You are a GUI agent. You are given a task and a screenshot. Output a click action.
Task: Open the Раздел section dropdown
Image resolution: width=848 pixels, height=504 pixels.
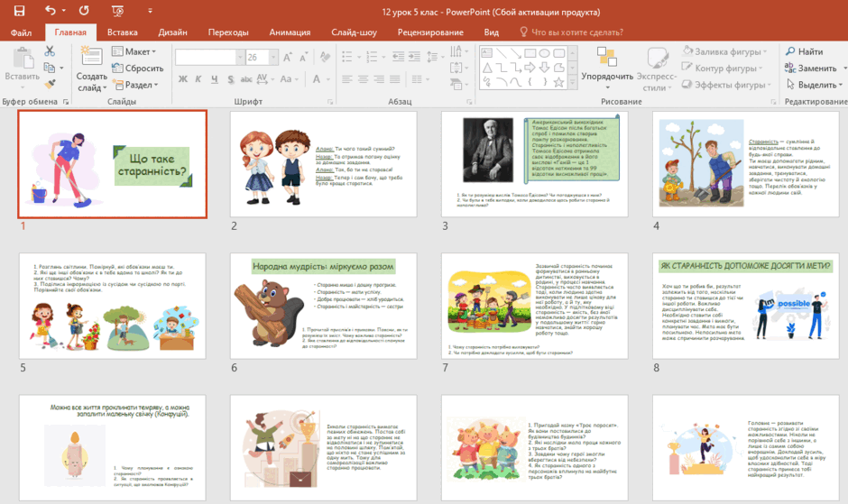(x=135, y=85)
